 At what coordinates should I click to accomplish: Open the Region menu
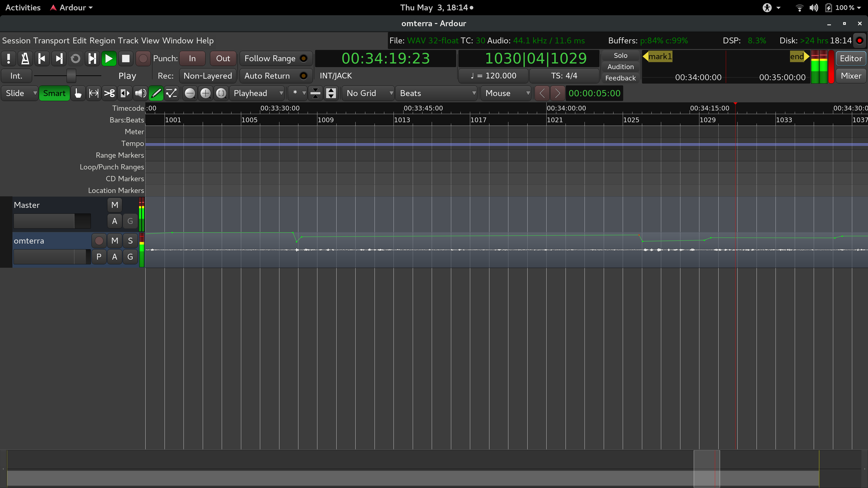click(102, 41)
